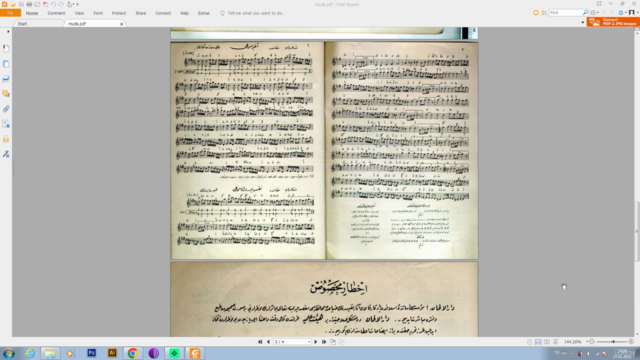
Task: Click the previous search result arrow
Action: 604,13
